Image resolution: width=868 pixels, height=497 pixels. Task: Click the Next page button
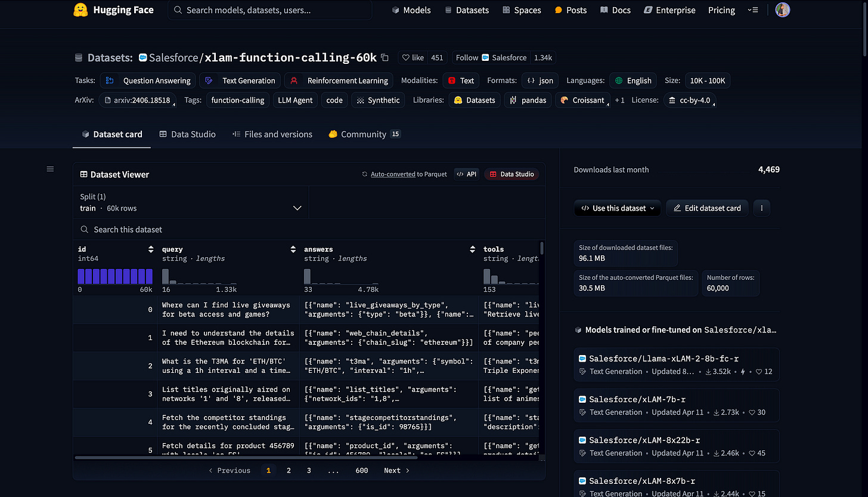click(396, 470)
